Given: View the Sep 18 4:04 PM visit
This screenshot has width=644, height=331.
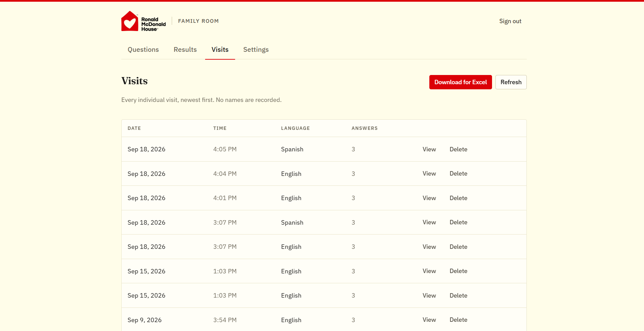Looking at the screenshot, I should point(429,174).
